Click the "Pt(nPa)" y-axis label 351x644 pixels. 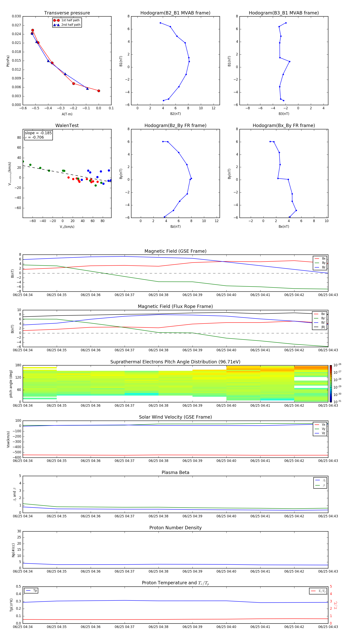click(x=8, y=61)
